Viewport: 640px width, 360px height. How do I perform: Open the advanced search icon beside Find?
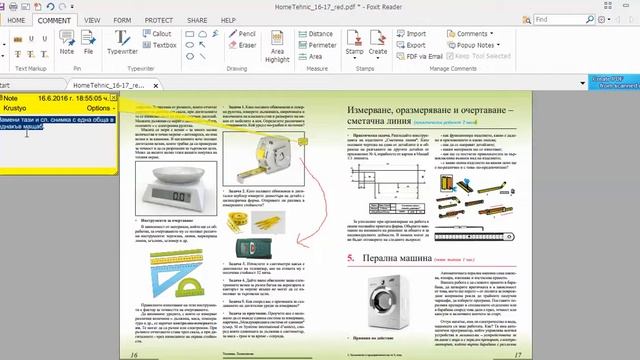527,20
